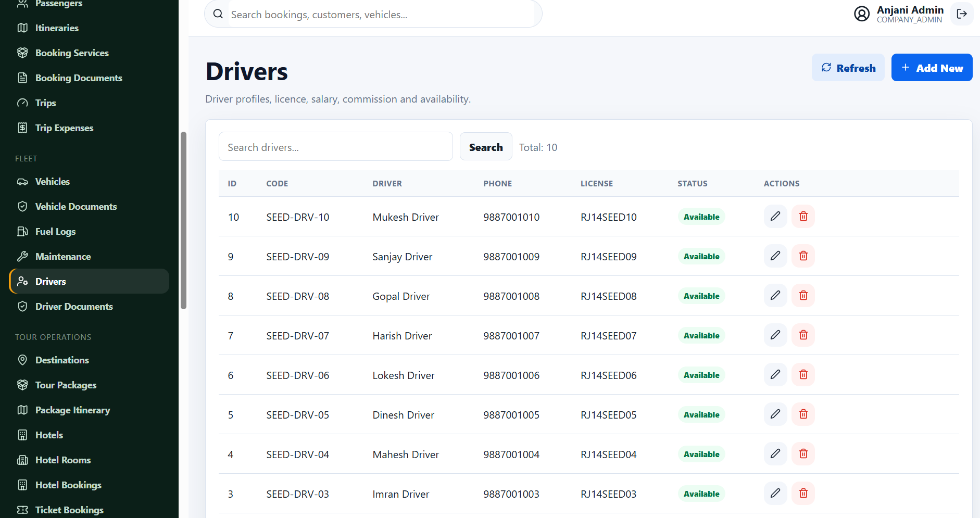Focus the global search bookings field
The image size is (980, 518).
[x=373, y=14]
